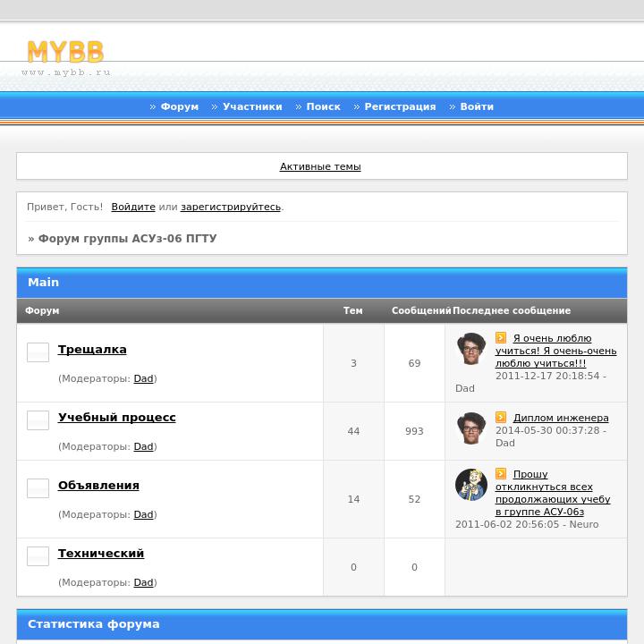The image size is (644, 644).
Task: Click the Последнее сообщение column header
Action: coord(512,311)
